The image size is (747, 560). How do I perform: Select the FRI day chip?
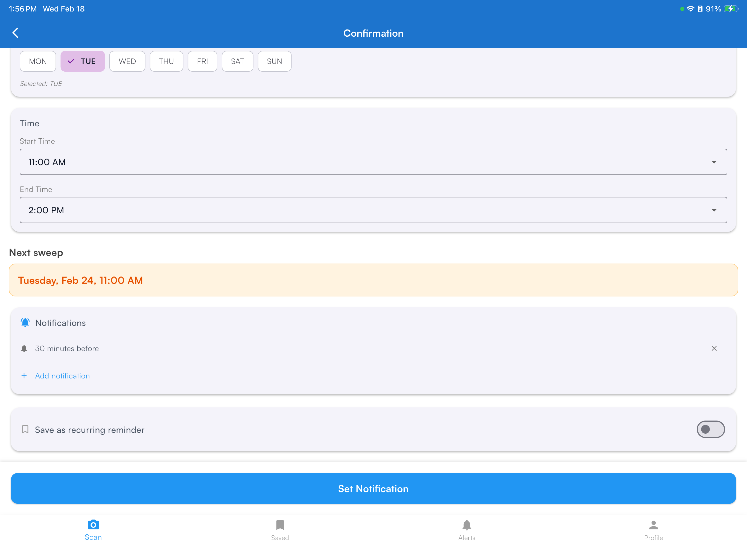coord(202,61)
